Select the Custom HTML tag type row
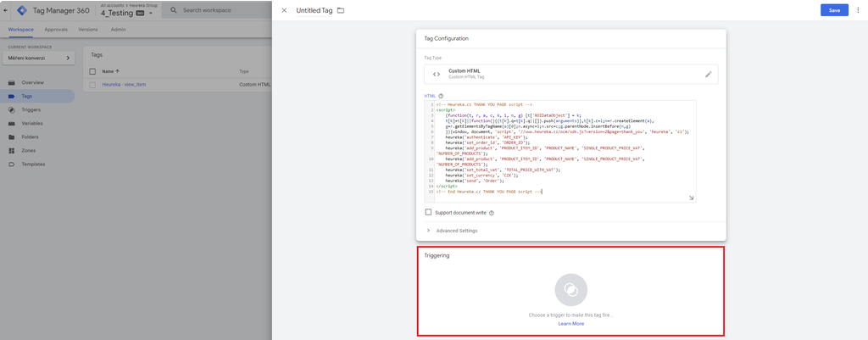 point(570,75)
